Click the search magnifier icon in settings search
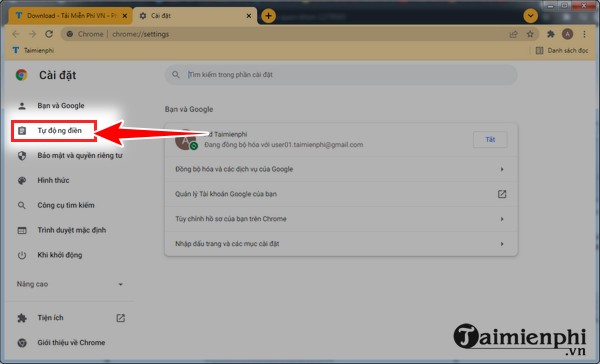This screenshot has width=600, height=364. pos(176,75)
